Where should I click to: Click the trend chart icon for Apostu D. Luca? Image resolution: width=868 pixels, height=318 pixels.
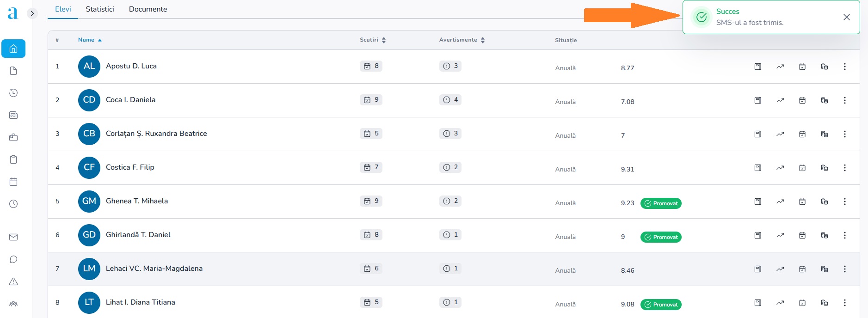click(780, 67)
